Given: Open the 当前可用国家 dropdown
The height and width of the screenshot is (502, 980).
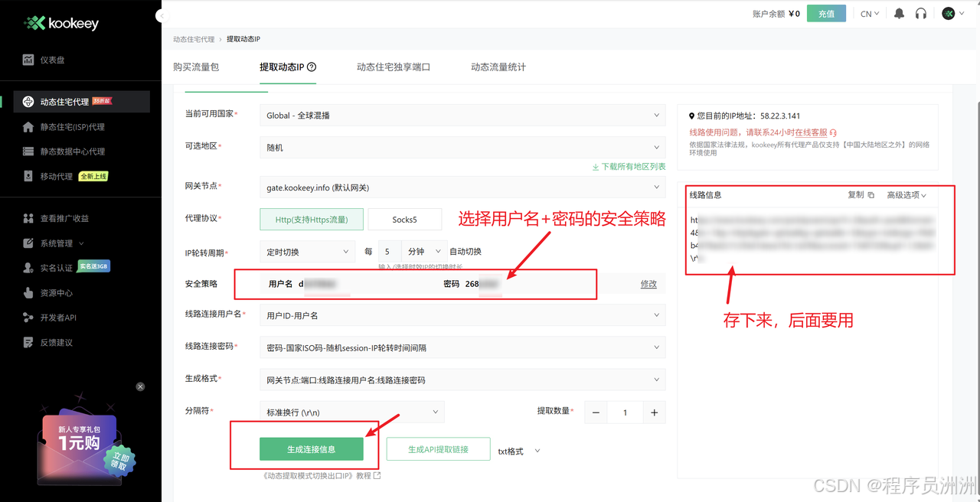Looking at the screenshot, I should [462, 116].
